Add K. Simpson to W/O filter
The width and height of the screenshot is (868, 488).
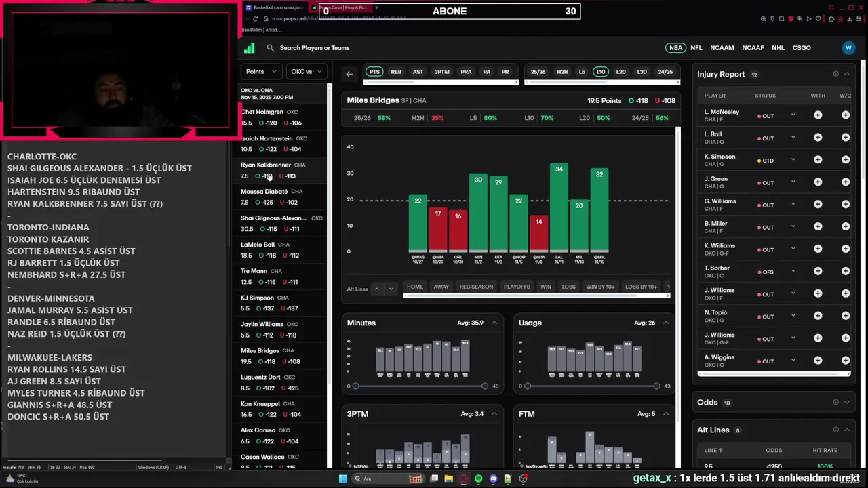[x=846, y=160]
